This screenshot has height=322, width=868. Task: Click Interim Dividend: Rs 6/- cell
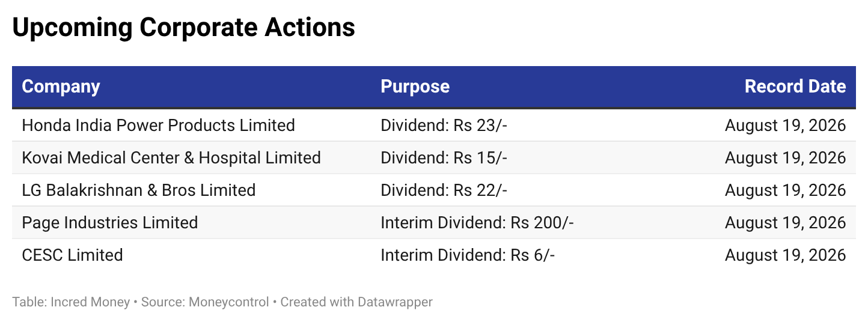coord(468,255)
